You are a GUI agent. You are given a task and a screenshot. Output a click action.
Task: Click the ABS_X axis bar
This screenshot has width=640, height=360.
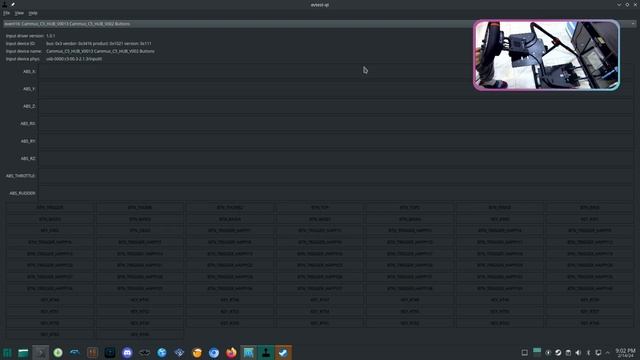(336, 71)
